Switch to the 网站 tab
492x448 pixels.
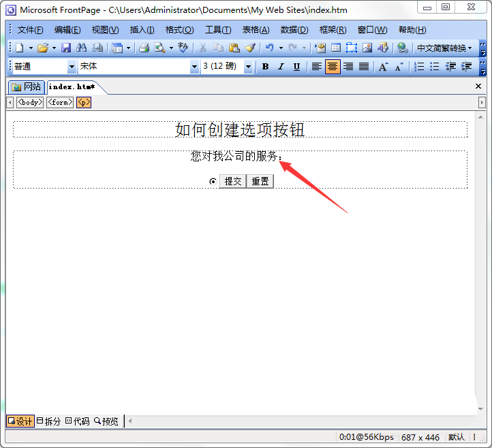[x=27, y=87]
